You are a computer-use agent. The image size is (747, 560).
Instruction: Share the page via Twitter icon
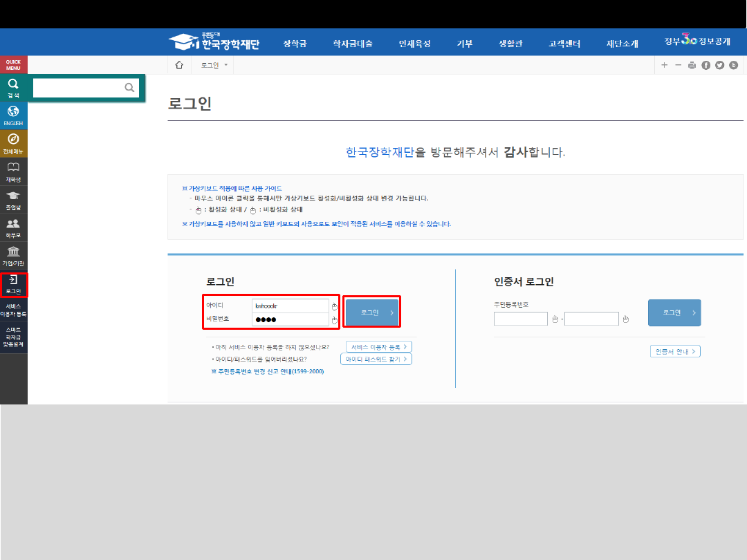(719, 65)
